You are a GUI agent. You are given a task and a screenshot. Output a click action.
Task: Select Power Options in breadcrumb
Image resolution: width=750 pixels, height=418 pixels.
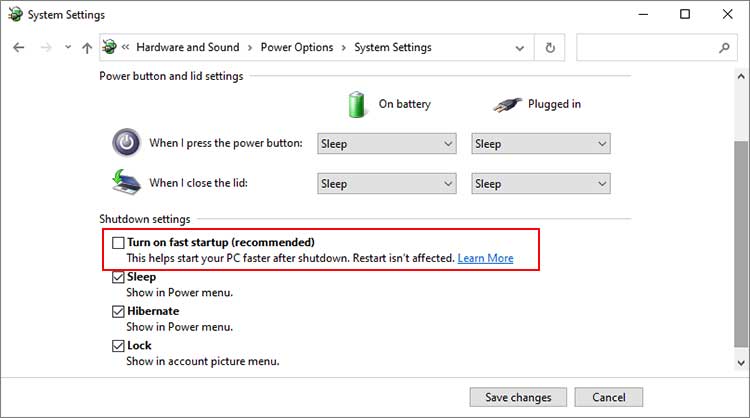tap(297, 47)
